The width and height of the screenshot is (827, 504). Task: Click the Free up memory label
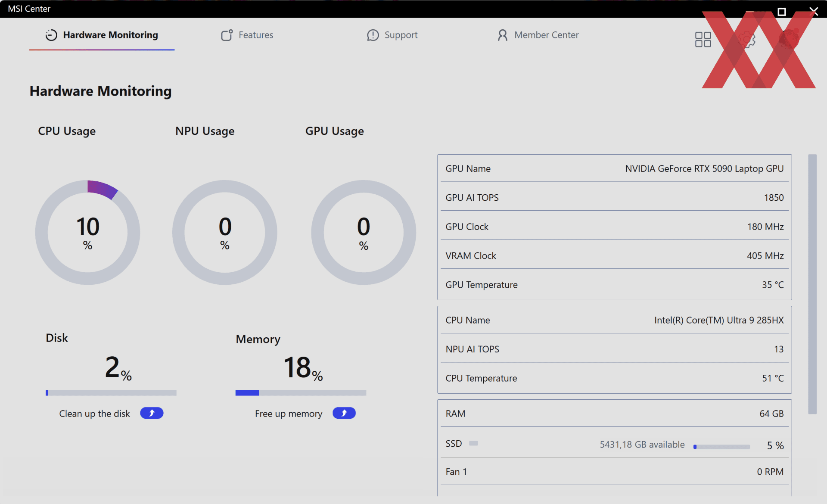[x=289, y=414]
